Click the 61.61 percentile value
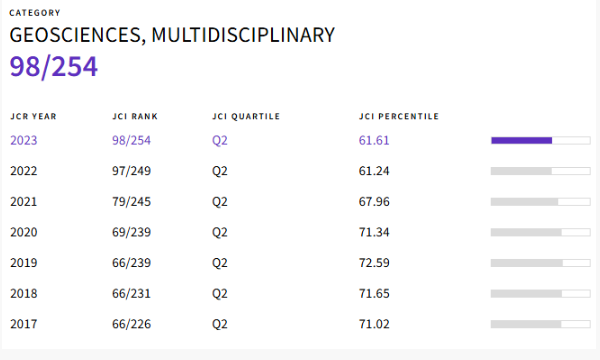This screenshot has height=360, width=600. click(x=374, y=140)
